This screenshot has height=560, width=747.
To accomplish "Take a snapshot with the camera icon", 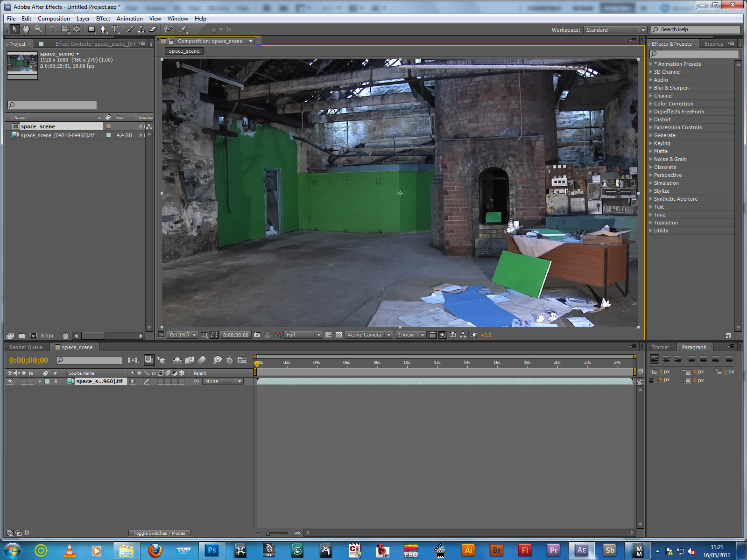I will pos(257,335).
